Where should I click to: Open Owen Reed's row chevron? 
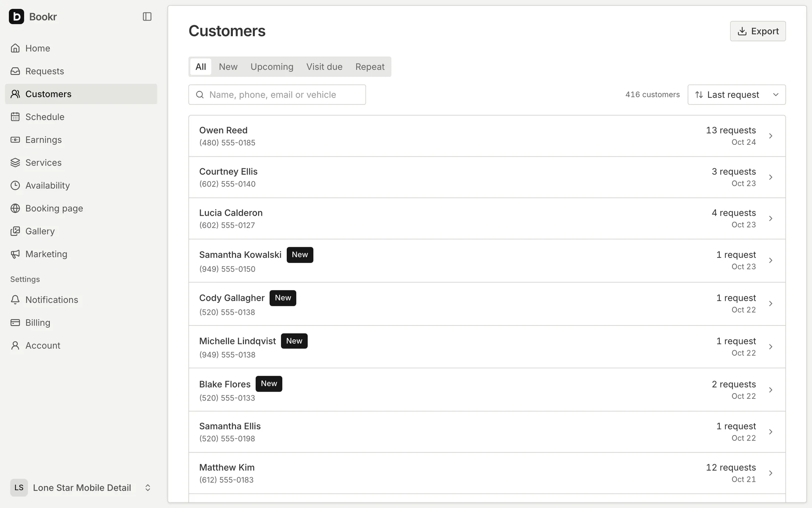click(771, 136)
